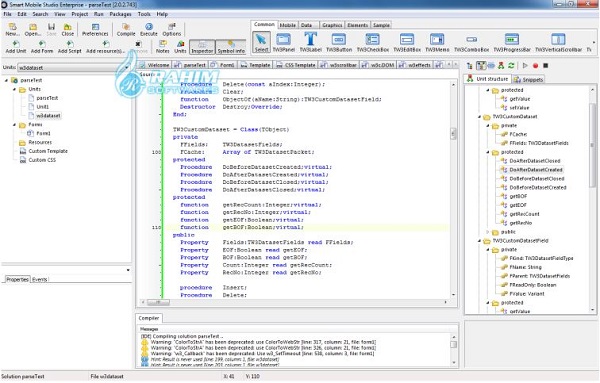Choose the TW3Panel component

pos(284,42)
